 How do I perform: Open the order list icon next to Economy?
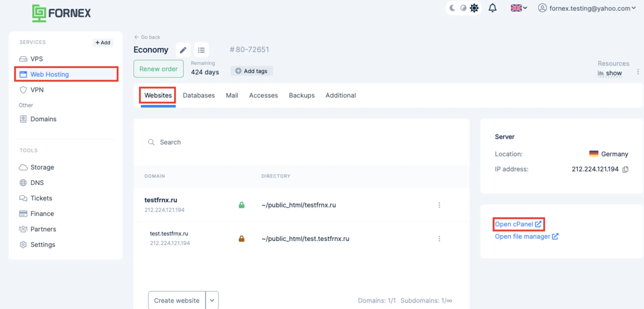(201, 50)
